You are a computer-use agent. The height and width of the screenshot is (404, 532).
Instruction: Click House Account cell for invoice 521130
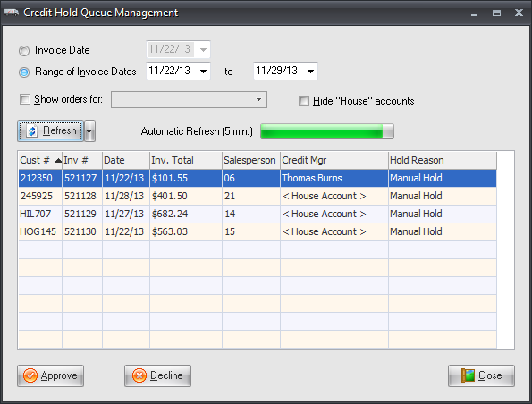pos(334,231)
